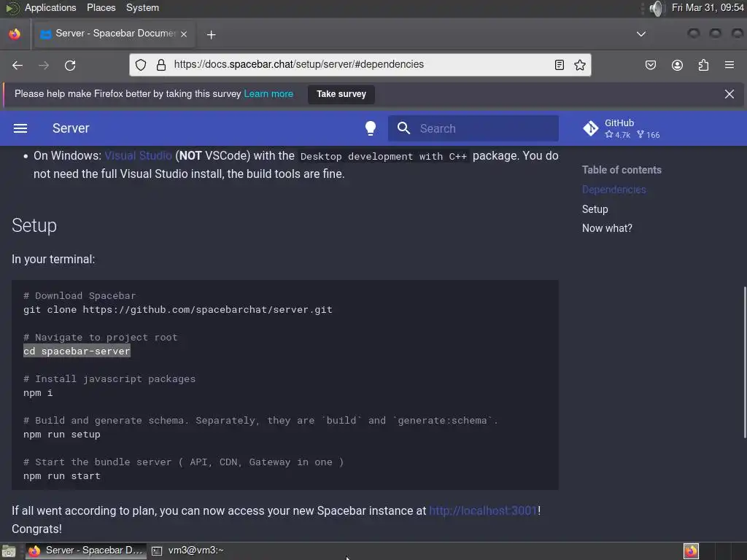Click the Table of contents heading
The height and width of the screenshot is (560, 747).
tap(622, 170)
